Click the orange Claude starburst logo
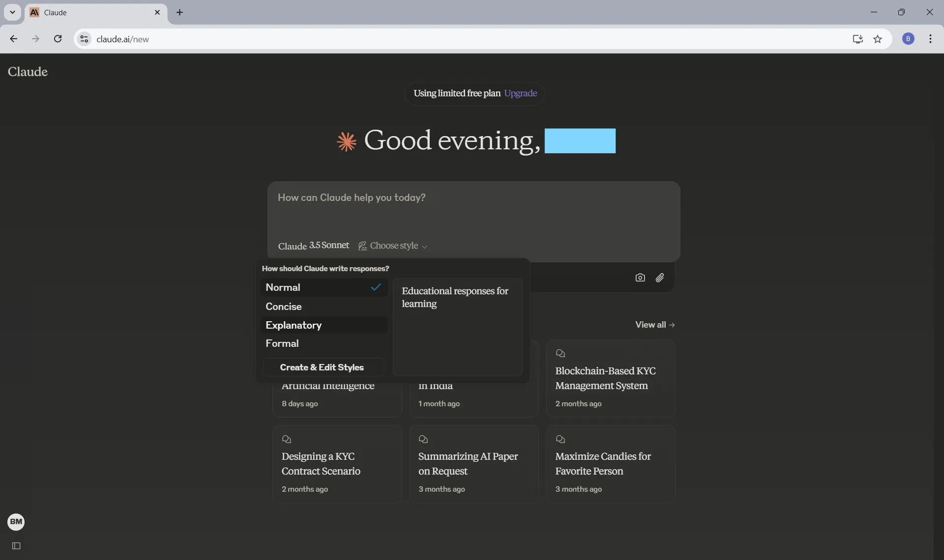Viewport: 944px width, 560px height. click(347, 141)
